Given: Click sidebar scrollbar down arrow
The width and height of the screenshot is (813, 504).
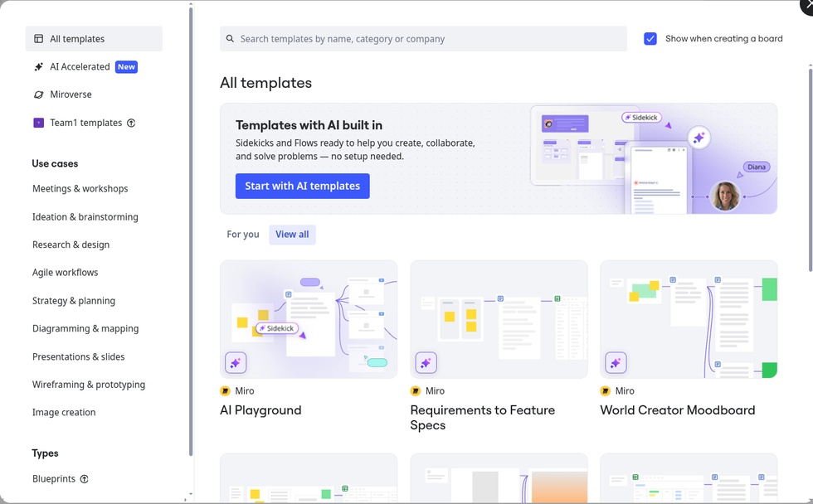Looking at the screenshot, I should (191, 494).
